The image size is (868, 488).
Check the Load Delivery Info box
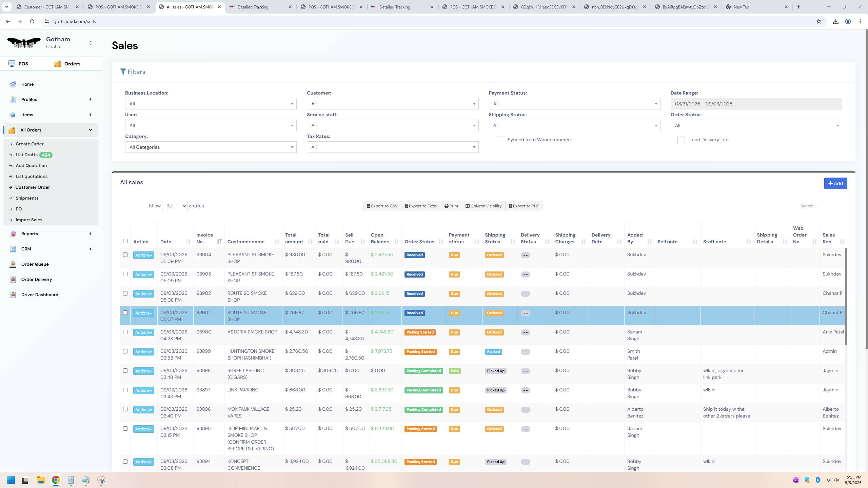tap(681, 140)
